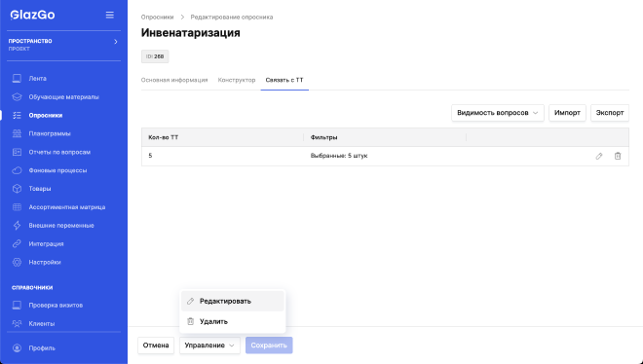The height and width of the screenshot is (364, 643).
Task: Click the Отмена button
Action: pyautogui.click(x=156, y=346)
